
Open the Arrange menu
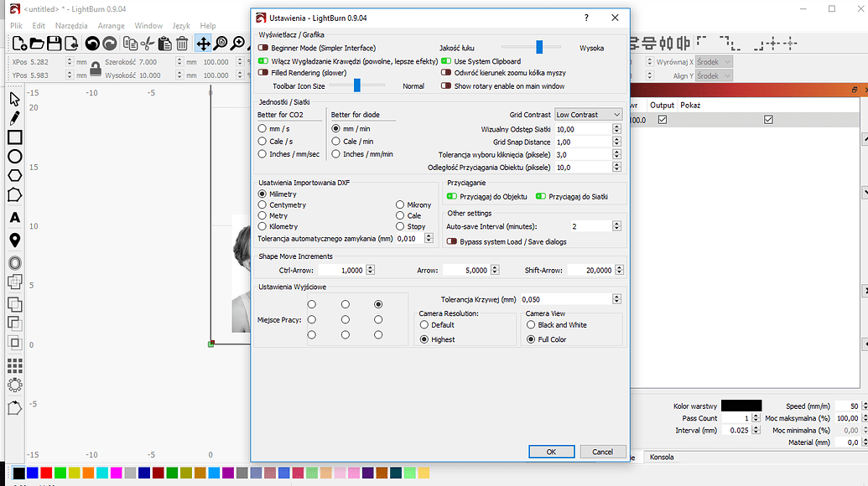pos(112,25)
